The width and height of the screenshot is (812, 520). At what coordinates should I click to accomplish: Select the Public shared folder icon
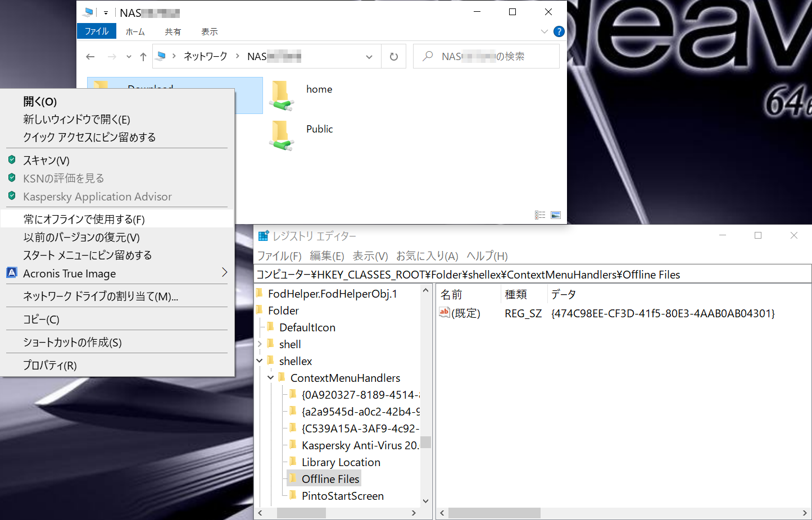281,135
